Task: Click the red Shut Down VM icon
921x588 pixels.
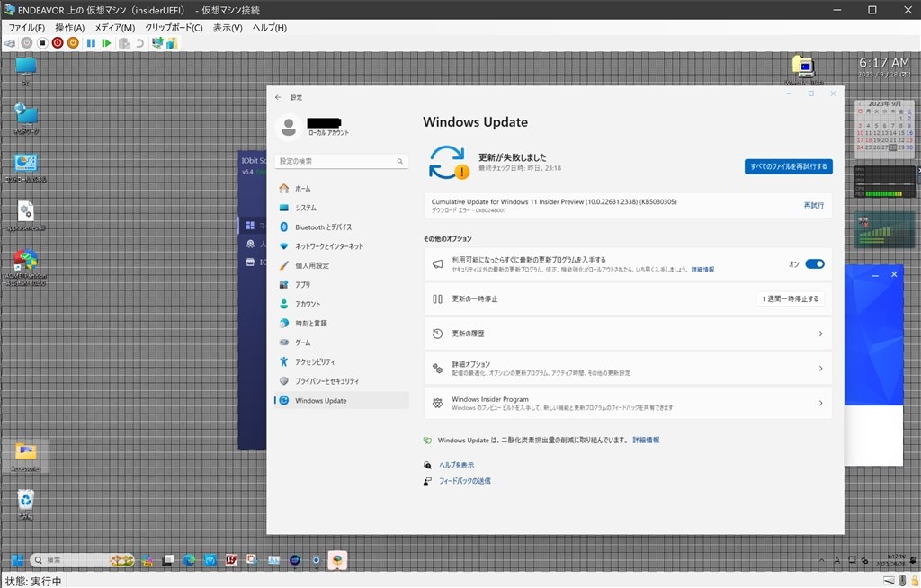Action: pos(58,43)
